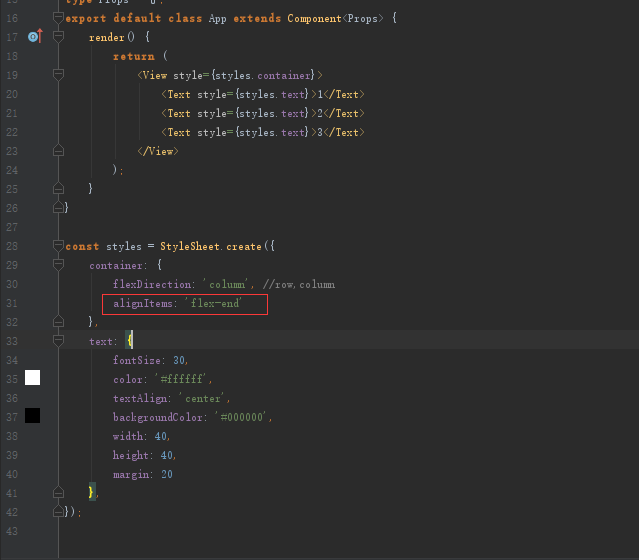
Task: Place cursor on the 'flex-end' value
Action: [x=215, y=303]
